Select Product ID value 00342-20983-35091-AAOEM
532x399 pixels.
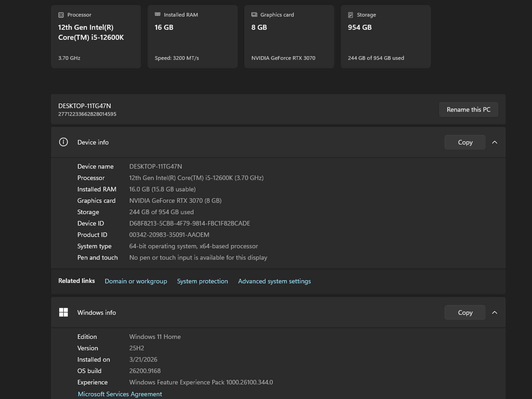click(169, 235)
